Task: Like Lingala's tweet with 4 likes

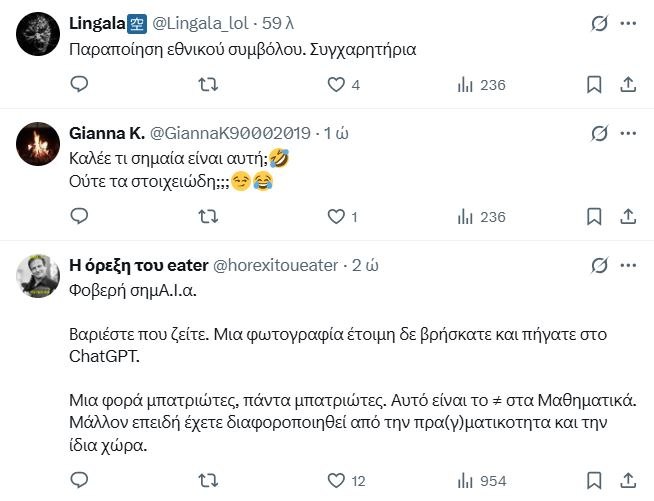Action: click(x=337, y=85)
